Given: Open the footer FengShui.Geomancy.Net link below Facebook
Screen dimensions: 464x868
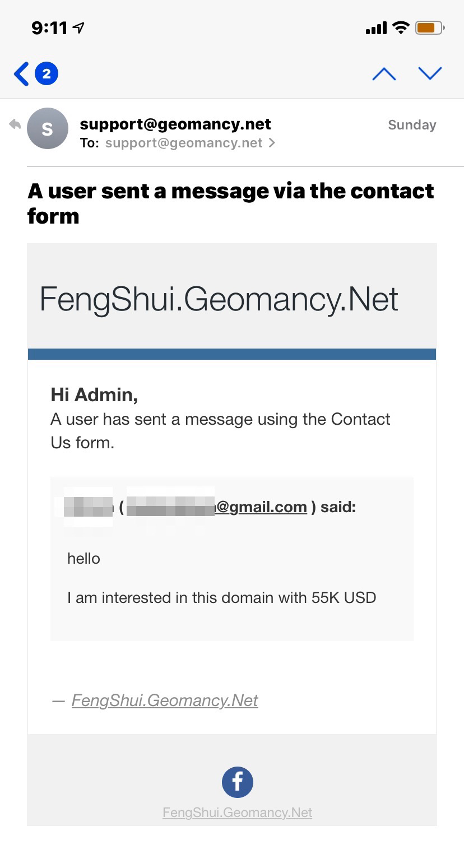Looking at the screenshot, I should [237, 813].
